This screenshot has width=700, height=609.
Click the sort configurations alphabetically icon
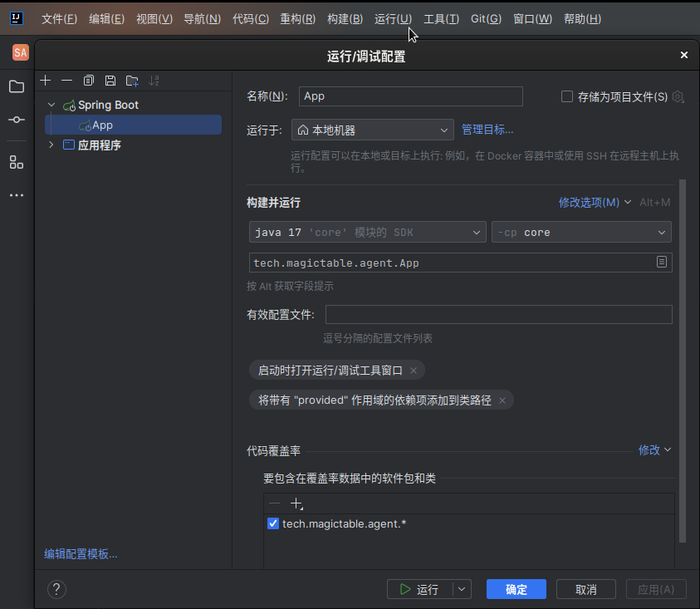point(154,81)
